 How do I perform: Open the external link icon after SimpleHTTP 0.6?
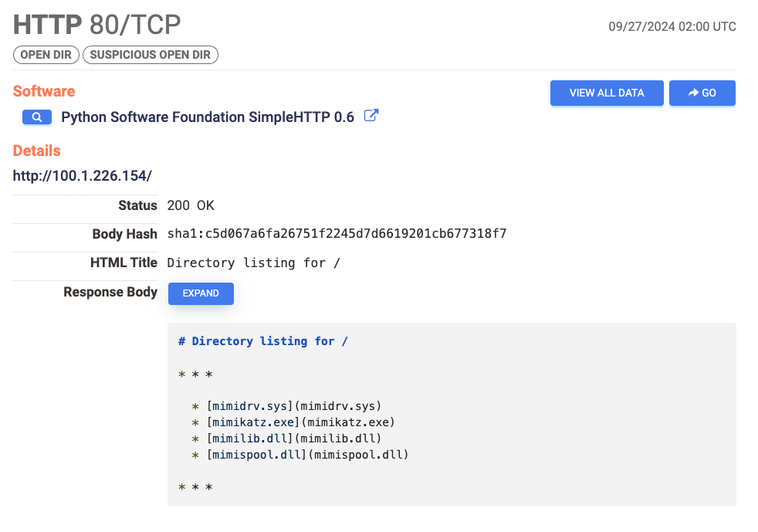(371, 117)
